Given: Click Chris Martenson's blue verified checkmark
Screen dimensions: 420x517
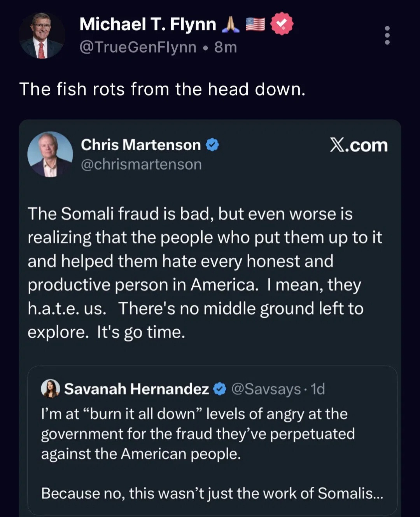Looking at the screenshot, I should pos(212,145).
